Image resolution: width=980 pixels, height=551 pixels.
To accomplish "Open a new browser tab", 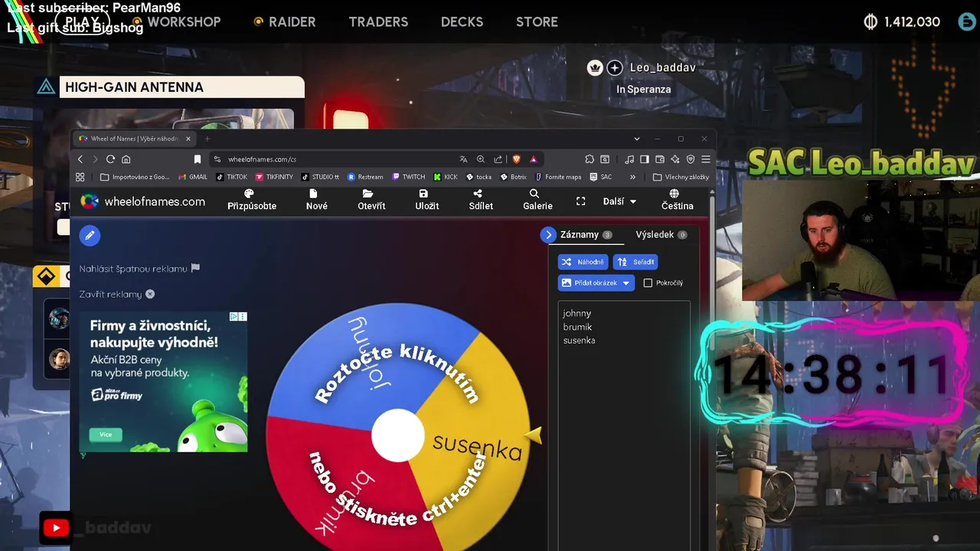I will pyautogui.click(x=207, y=139).
